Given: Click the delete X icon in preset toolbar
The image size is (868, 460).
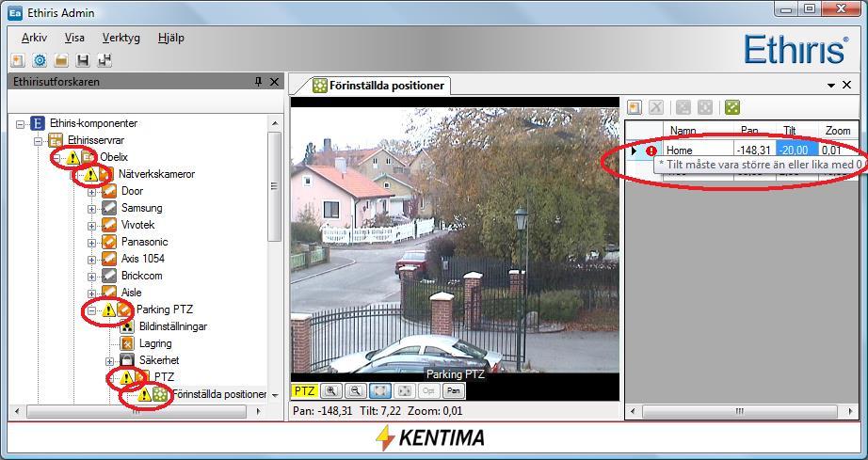Looking at the screenshot, I should click(x=656, y=107).
